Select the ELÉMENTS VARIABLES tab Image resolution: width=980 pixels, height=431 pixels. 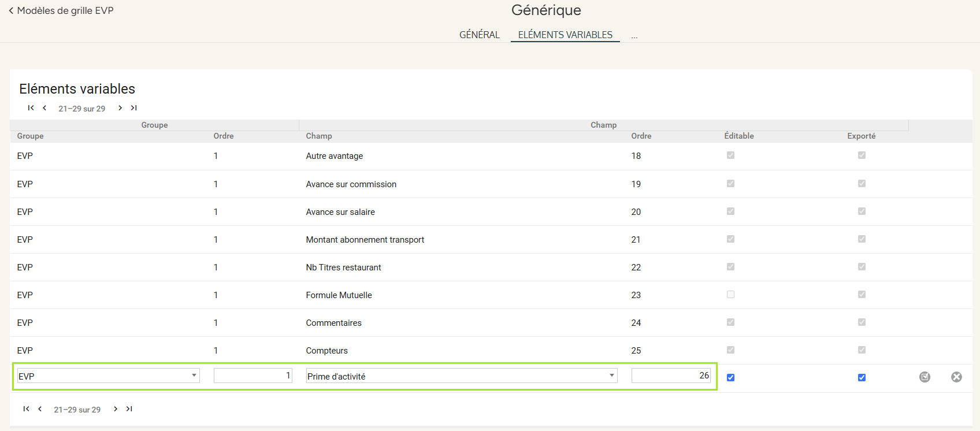[x=565, y=35]
